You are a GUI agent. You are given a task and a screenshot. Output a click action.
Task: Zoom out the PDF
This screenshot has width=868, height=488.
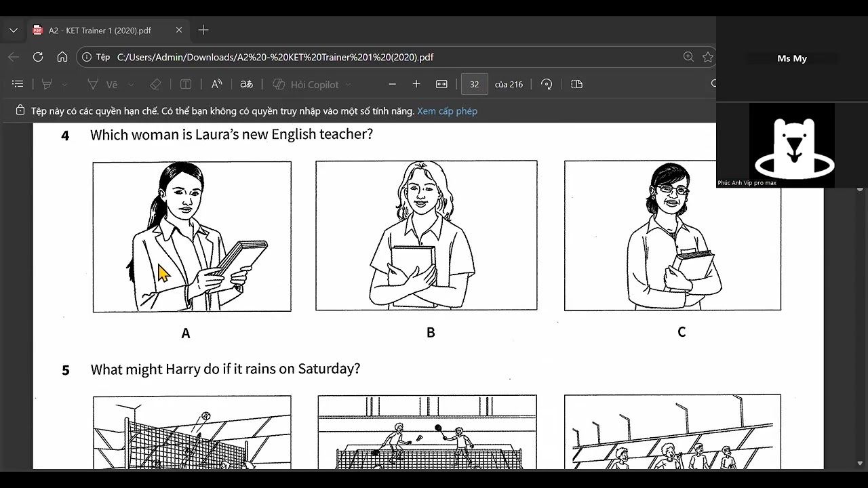click(392, 84)
